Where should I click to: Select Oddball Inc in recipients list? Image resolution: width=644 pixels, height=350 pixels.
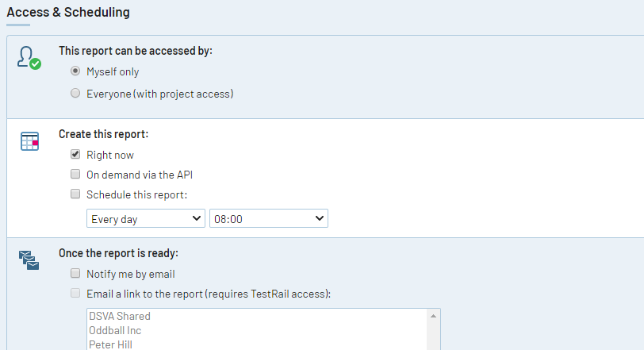pos(115,330)
